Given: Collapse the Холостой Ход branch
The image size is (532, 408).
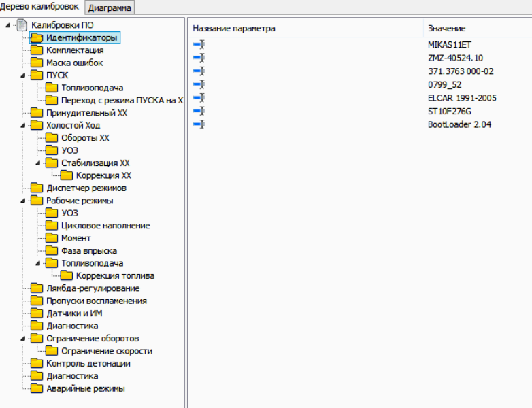Looking at the screenshot, I should (x=22, y=126).
